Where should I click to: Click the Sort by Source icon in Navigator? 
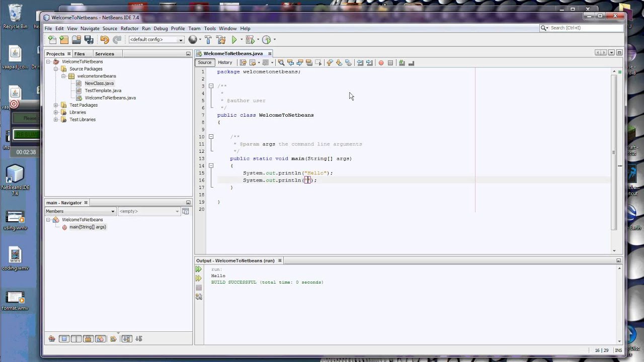pos(139,339)
